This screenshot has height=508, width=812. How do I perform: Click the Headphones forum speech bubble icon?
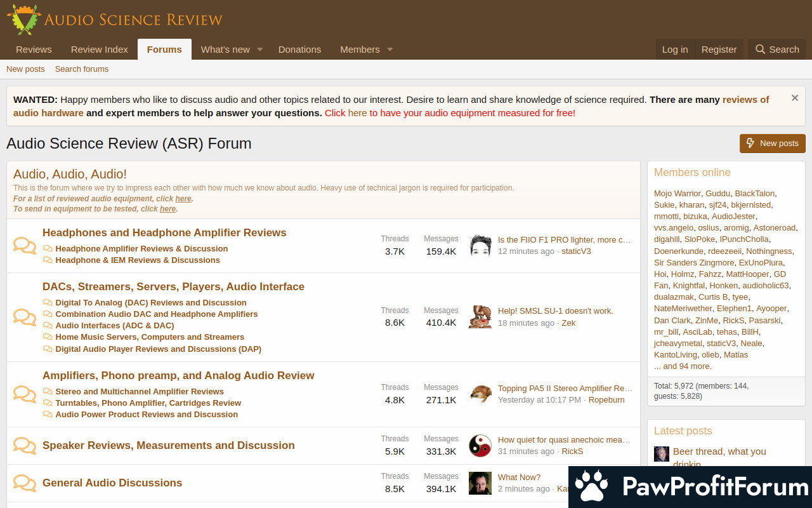(25, 246)
